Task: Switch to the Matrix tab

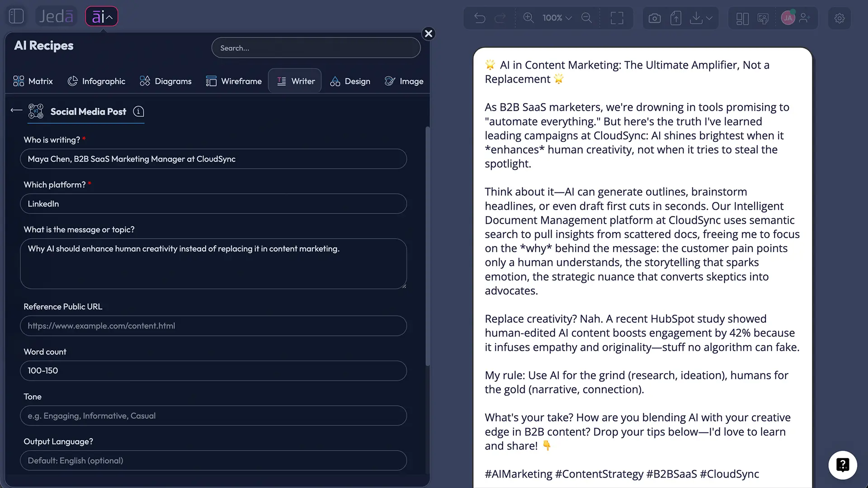Action: [33, 81]
